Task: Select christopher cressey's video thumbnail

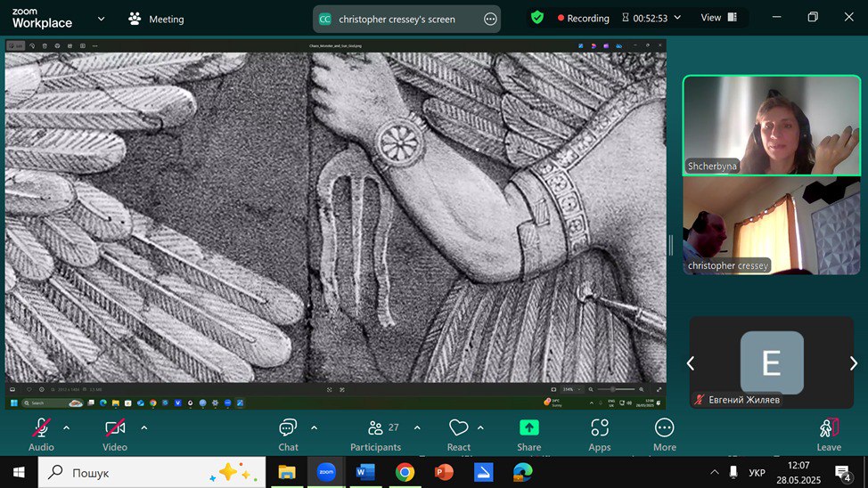Action: point(772,225)
